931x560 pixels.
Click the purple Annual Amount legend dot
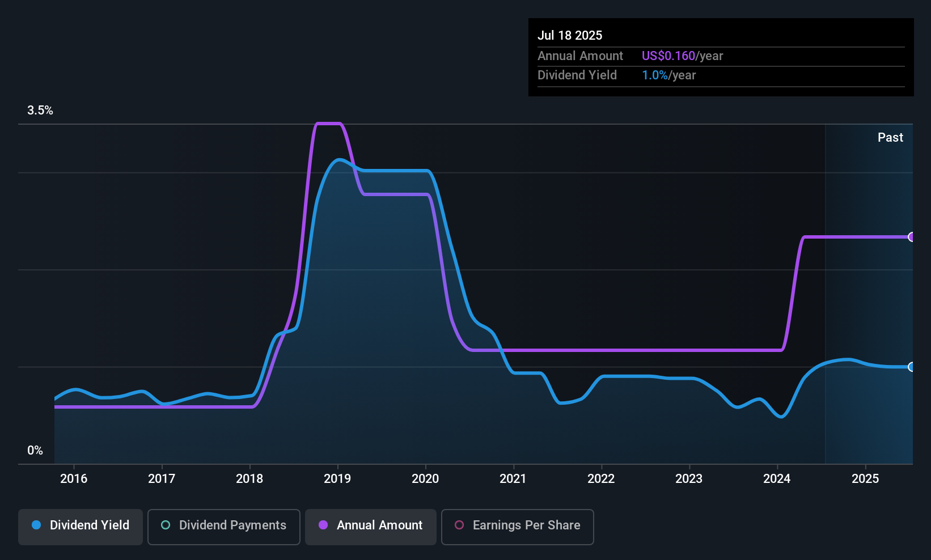(x=323, y=525)
